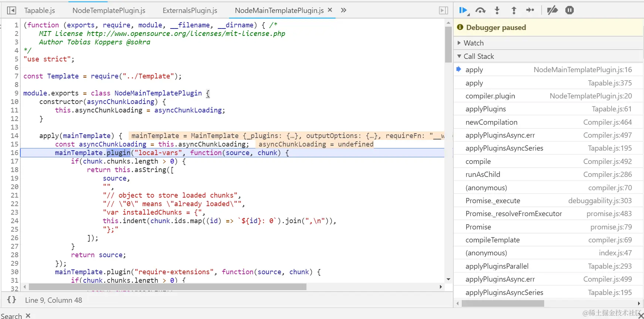Click line number 30 in the gutter
The width and height of the screenshot is (644, 319).
click(x=14, y=272)
